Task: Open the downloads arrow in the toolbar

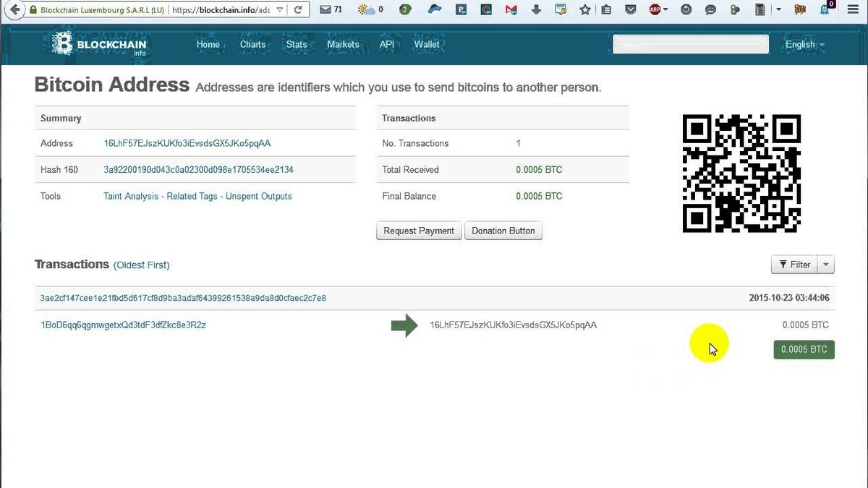Action: tap(536, 10)
